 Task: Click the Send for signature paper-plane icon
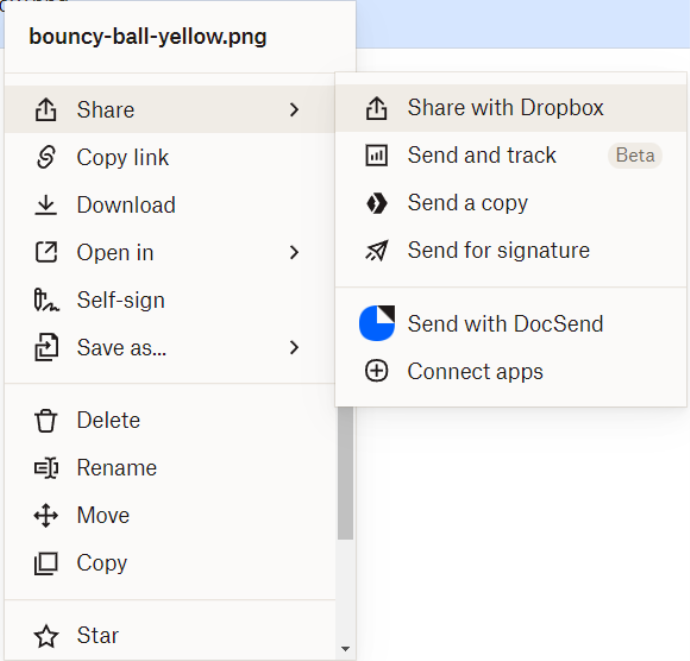point(376,250)
